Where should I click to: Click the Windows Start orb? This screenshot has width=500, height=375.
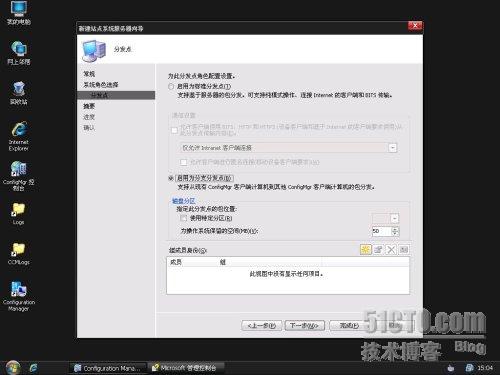[x=13, y=368]
